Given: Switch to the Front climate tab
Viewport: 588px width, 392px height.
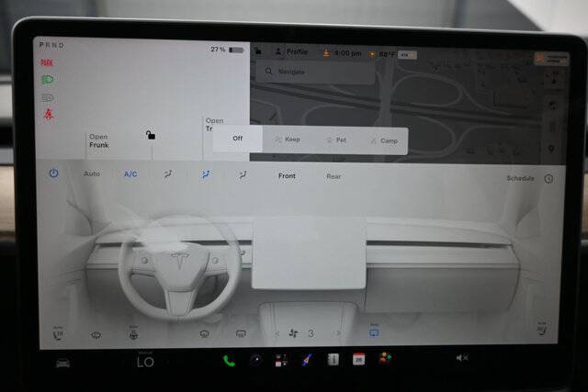Looking at the screenshot, I should (x=287, y=175).
